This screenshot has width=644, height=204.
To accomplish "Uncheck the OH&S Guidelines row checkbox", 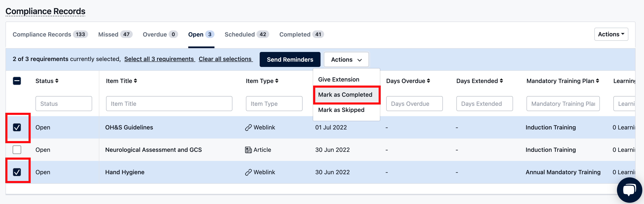I will pyautogui.click(x=17, y=127).
